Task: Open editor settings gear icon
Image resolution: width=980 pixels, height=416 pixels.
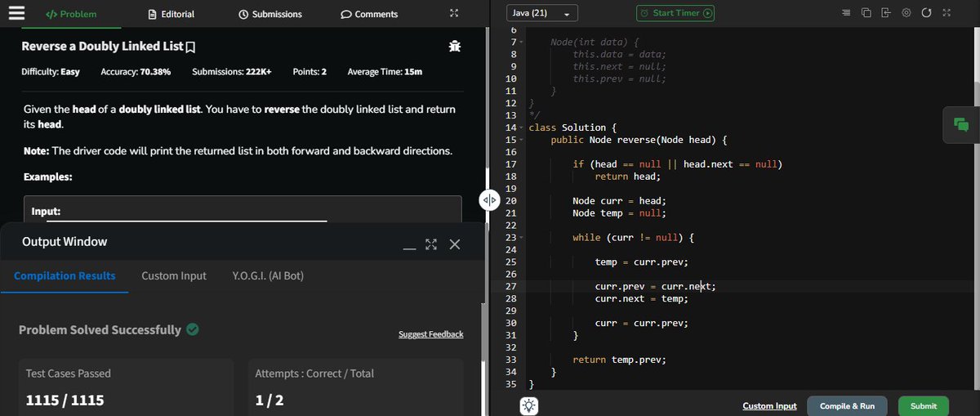Action: 906,13
